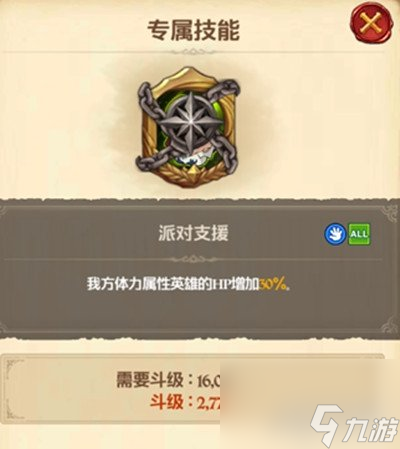The image size is (400, 449).
Task: Tap the 派对支援 skill name
Action: click(x=194, y=233)
